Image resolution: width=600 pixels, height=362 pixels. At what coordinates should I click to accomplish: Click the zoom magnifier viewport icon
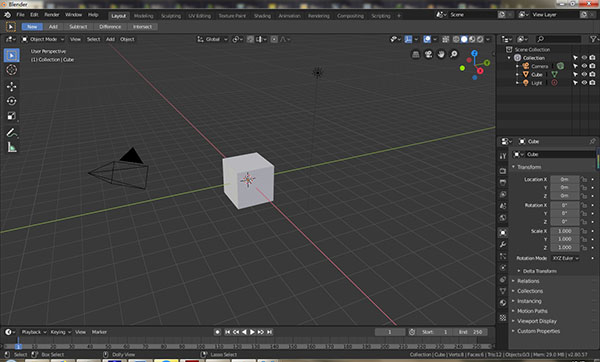(x=453, y=54)
